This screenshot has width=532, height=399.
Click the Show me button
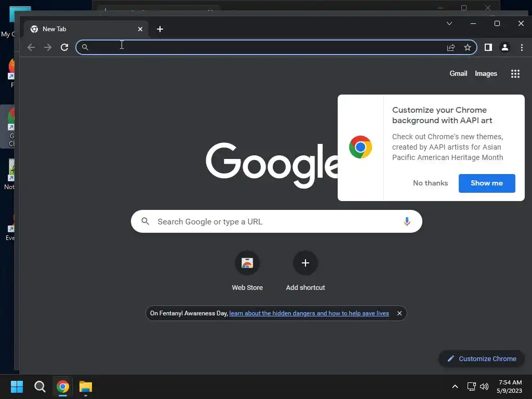pyautogui.click(x=487, y=183)
